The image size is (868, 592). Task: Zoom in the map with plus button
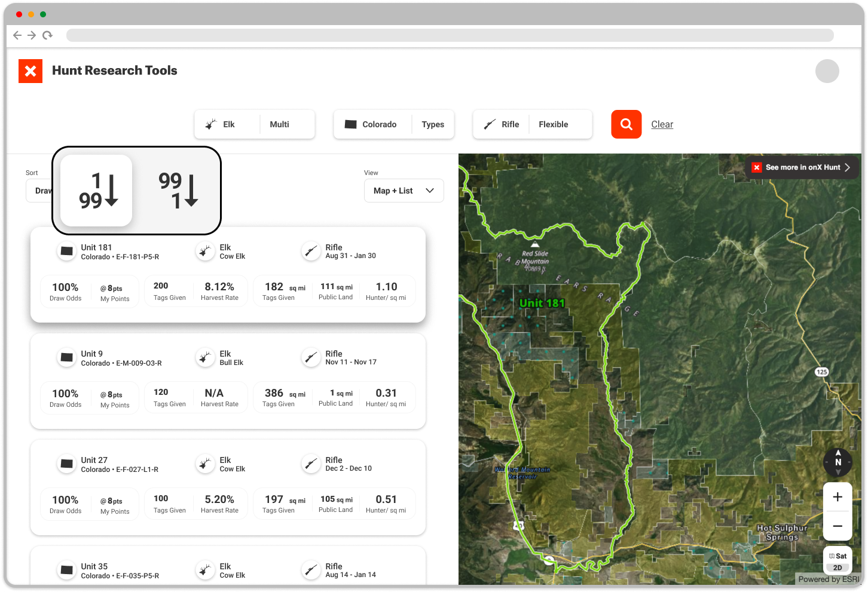(838, 497)
